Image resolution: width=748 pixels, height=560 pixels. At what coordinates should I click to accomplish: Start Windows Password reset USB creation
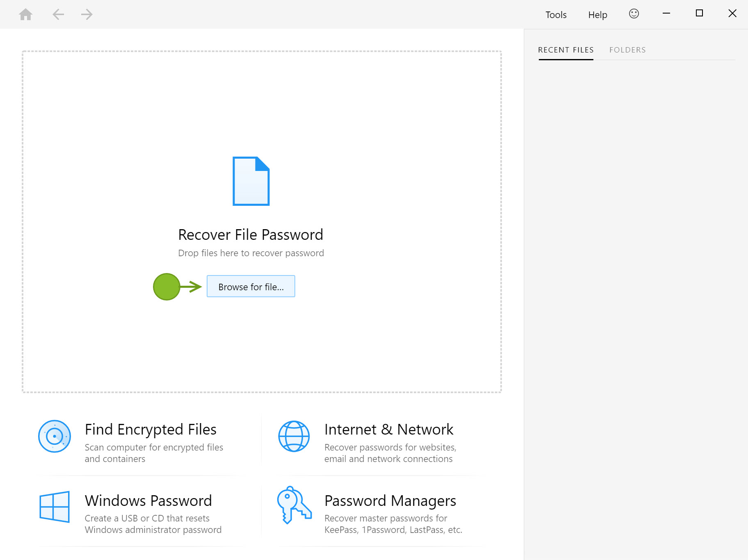pyautogui.click(x=148, y=501)
